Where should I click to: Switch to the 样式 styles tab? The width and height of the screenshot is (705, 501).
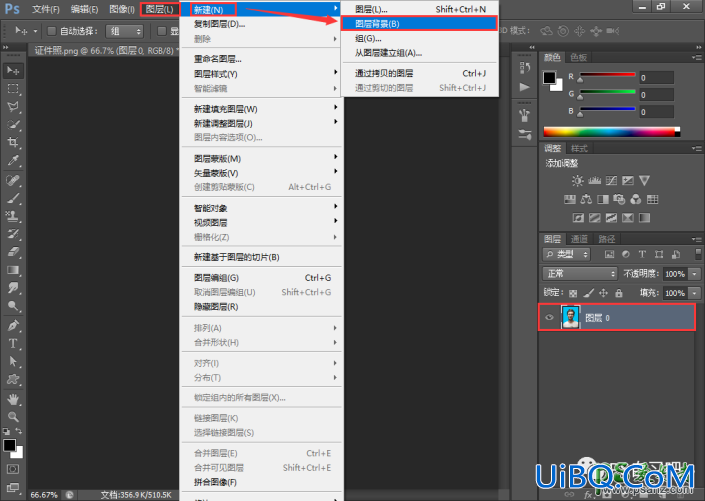click(579, 148)
